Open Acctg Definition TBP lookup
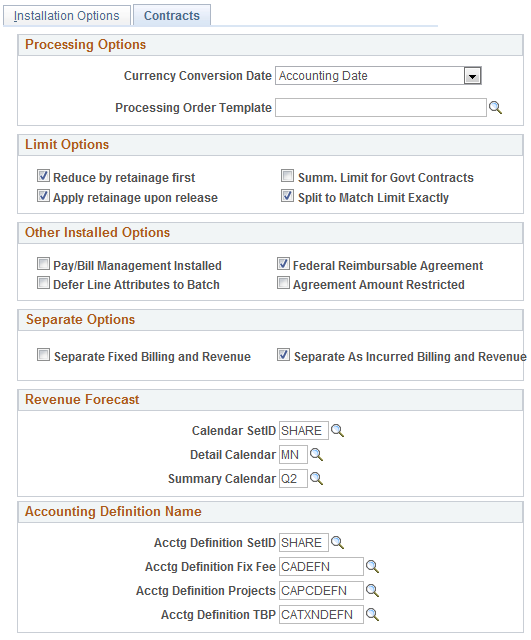 point(372,614)
